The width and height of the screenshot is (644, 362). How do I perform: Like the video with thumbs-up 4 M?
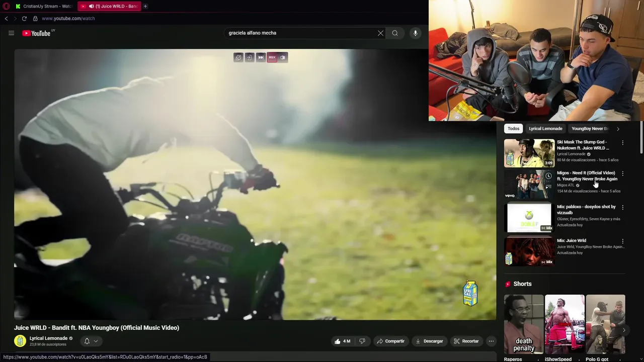342,341
